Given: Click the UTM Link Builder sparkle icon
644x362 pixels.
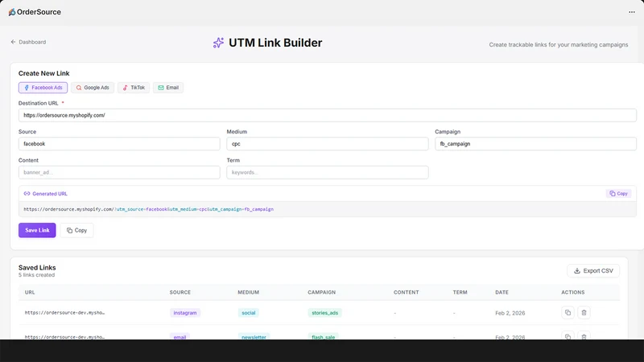Looking at the screenshot, I should (218, 43).
